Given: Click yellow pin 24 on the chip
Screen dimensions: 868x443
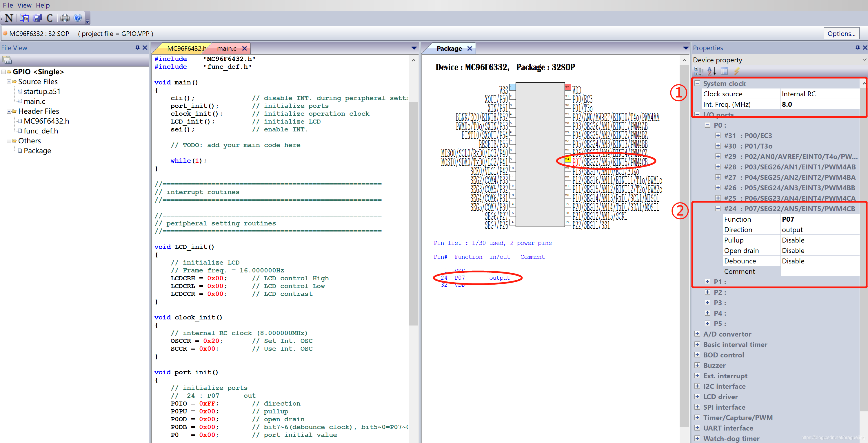Looking at the screenshot, I should click(x=567, y=159).
